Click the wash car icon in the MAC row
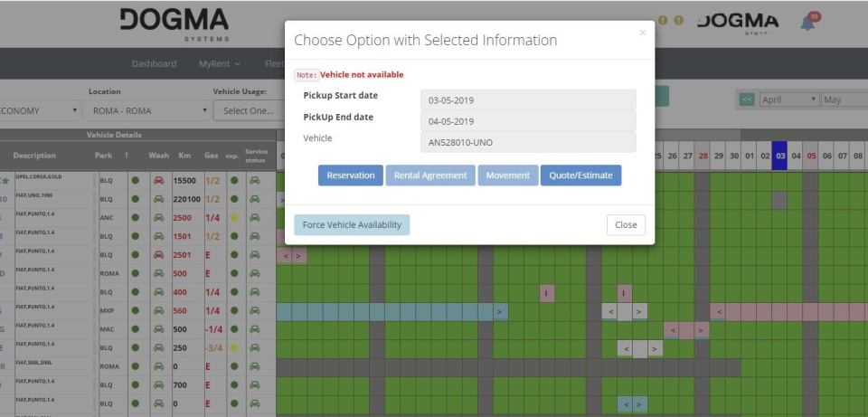Viewport: 868px width, 417px height. coord(158,329)
